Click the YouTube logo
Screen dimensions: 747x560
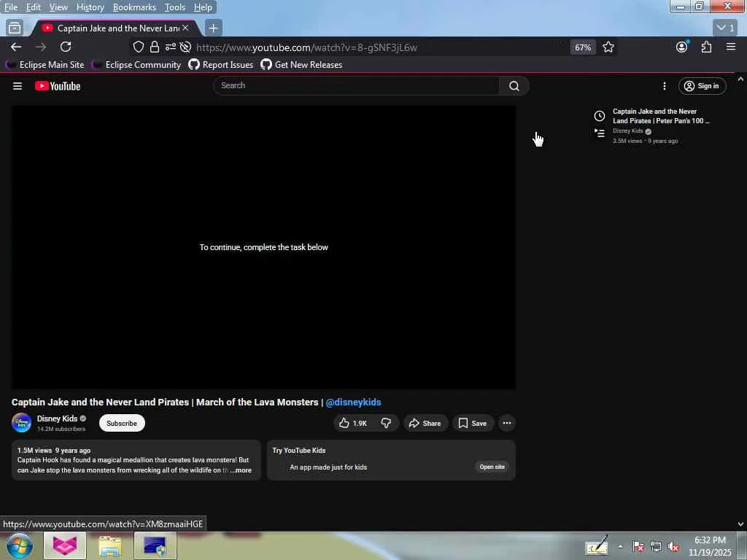(x=58, y=86)
